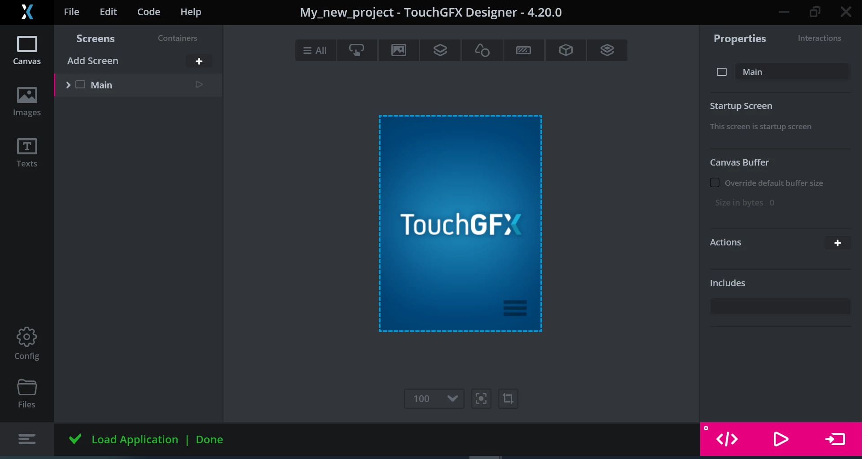Open the Containers widget category
The image size is (868, 459).
[x=440, y=50]
